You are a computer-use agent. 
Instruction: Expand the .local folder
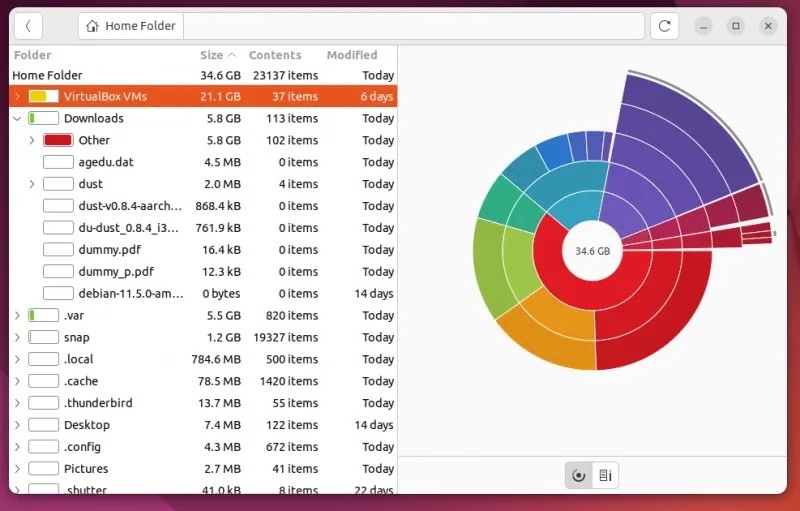pyautogui.click(x=18, y=360)
